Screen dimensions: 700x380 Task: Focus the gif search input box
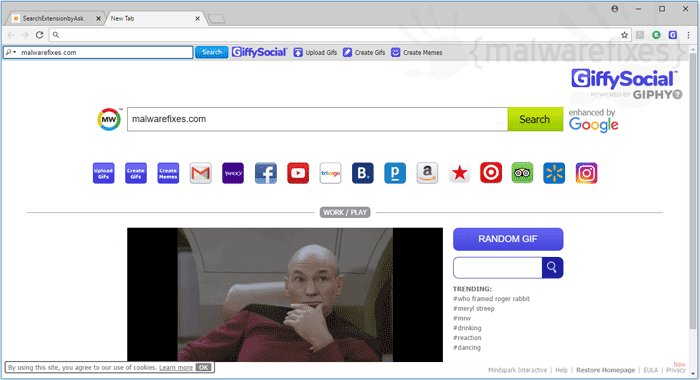(497, 267)
